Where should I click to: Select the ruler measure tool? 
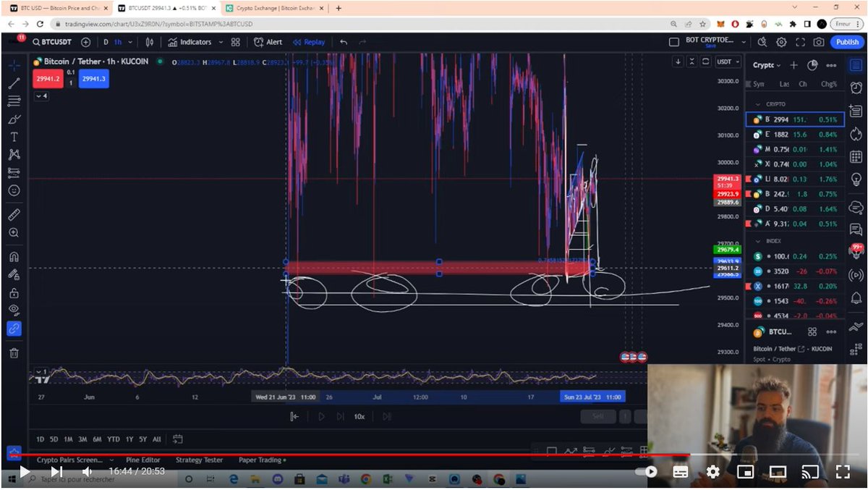[14, 215]
